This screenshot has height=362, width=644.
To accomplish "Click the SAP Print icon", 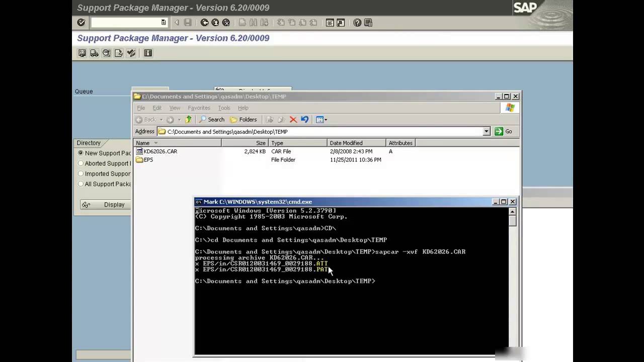I will 242,23.
